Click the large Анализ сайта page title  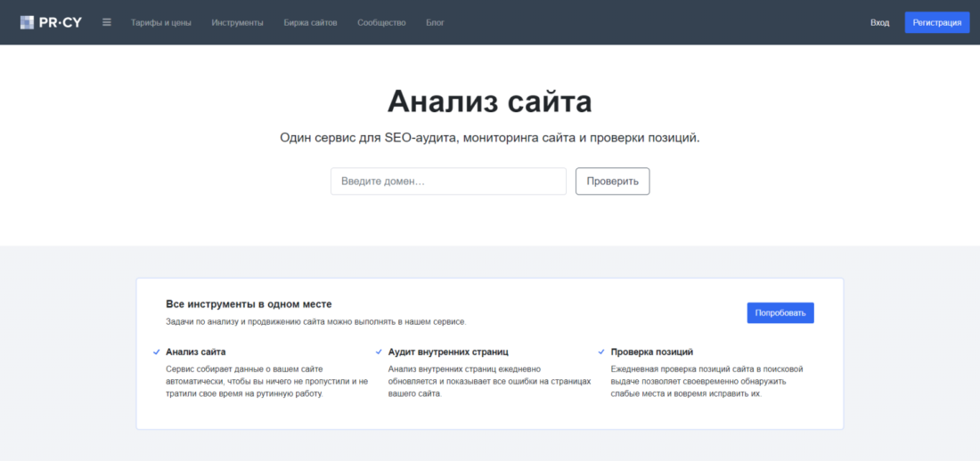coord(489,101)
